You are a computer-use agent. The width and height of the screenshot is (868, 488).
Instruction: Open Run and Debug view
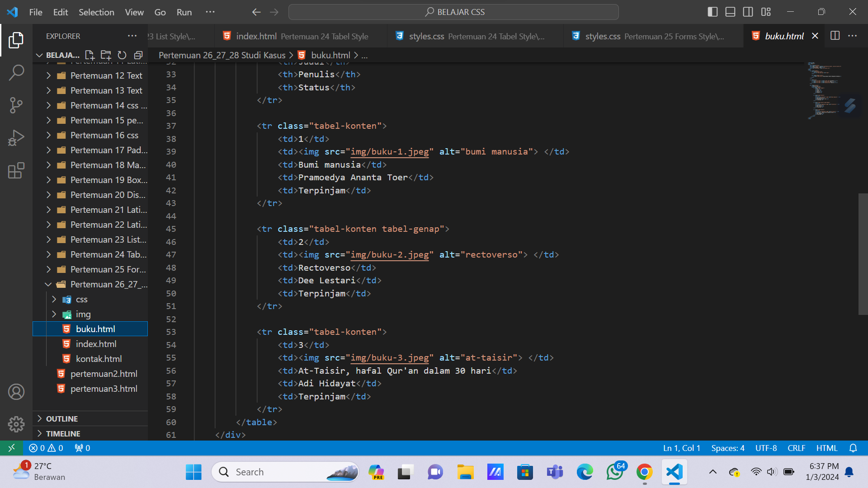point(16,138)
